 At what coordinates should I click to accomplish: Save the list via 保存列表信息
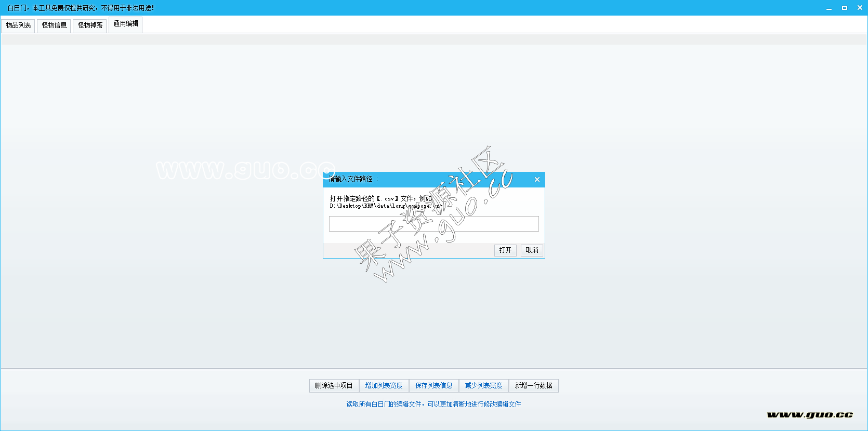433,386
